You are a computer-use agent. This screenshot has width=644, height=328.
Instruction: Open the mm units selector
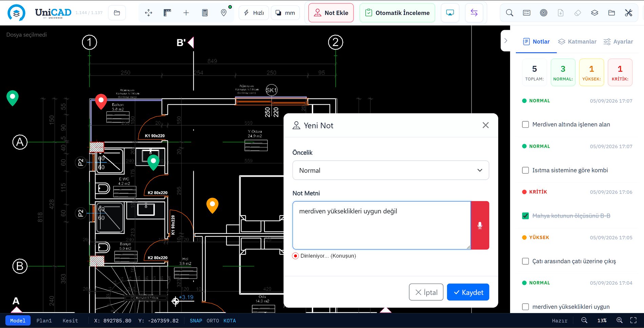[x=285, y=13]
